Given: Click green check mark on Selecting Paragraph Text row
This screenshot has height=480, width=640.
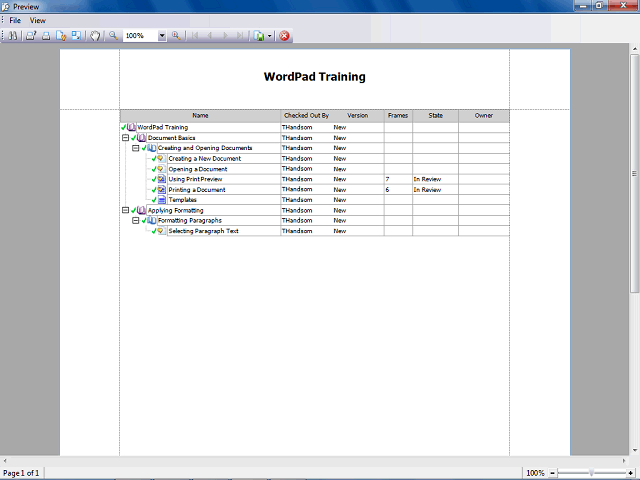Looking at the screenshot, I should point(154,231).
